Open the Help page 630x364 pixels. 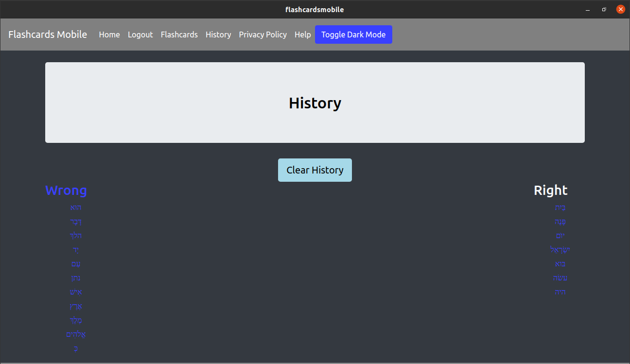pyautogui.click(x=302, y=35)
